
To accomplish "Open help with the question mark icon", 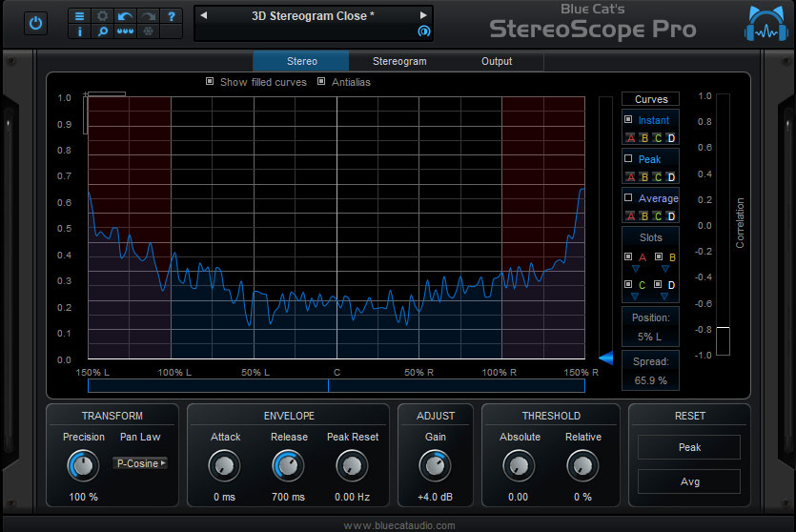I will point(171,16).
